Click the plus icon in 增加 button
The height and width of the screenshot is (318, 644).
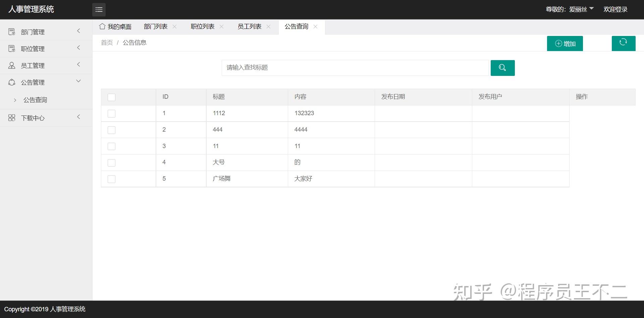click(x=558, y=44)
